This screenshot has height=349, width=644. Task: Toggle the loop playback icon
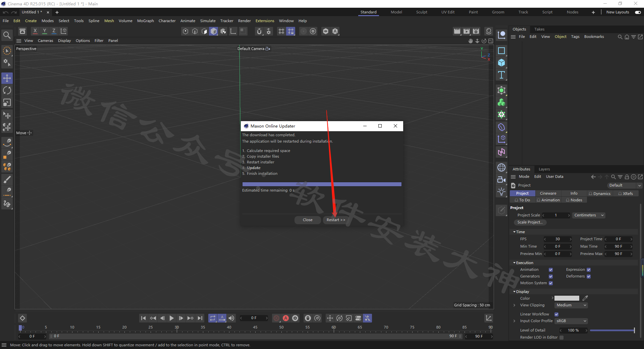click(213, 318)
